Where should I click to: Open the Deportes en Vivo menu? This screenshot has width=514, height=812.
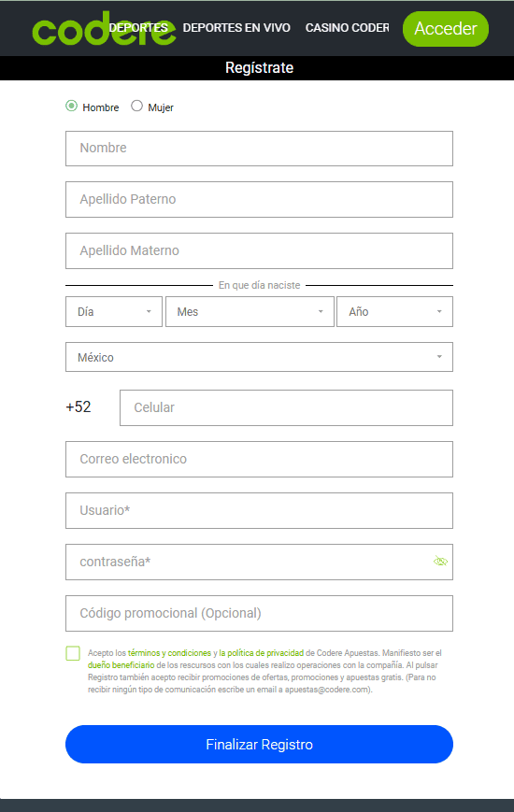coord(236,28)
